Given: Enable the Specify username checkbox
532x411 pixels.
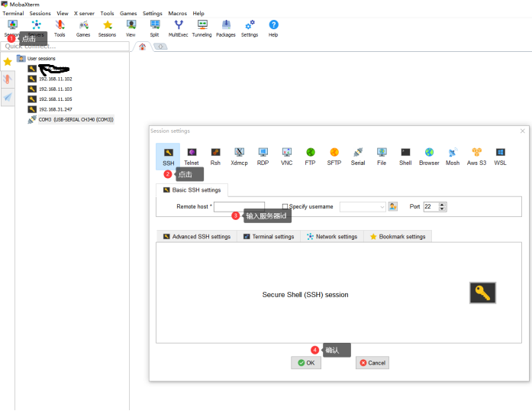Looking at the screenshot, I should coord(285,206).
